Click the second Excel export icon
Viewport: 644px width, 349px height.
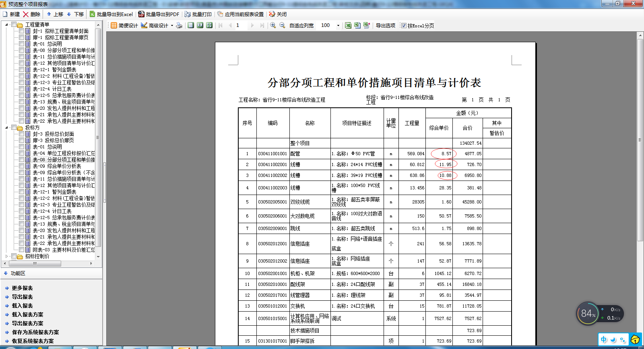(x=357, y=25)
